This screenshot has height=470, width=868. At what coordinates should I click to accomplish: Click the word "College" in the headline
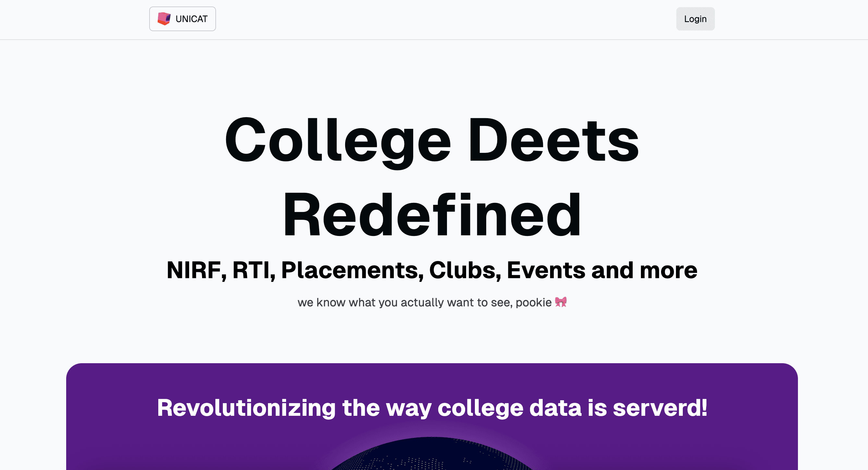[338, 142]
